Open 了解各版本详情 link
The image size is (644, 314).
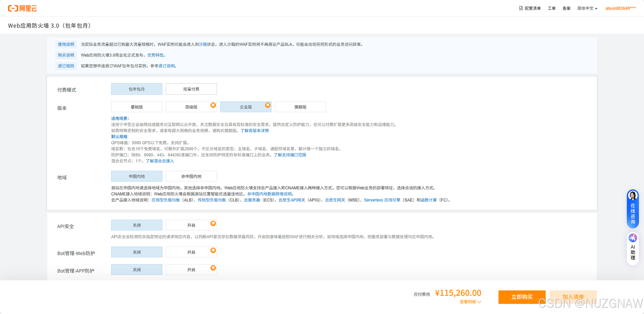(x=254, y=131)
